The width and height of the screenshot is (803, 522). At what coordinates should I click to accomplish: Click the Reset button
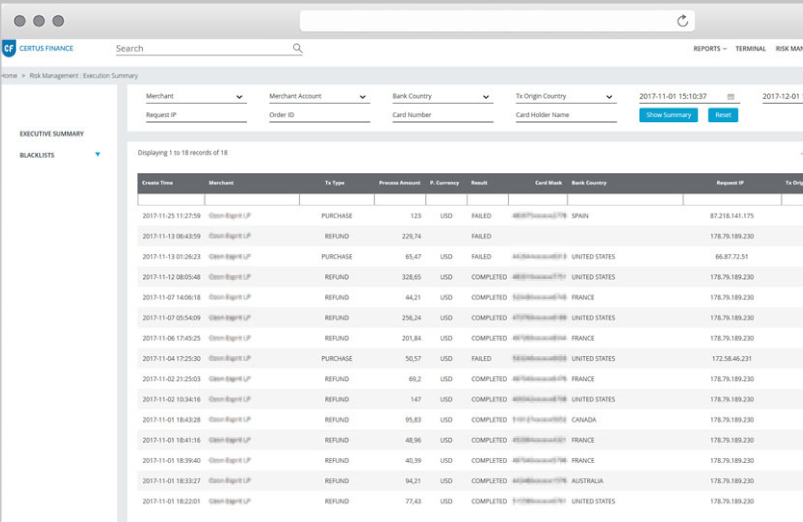click(x=723, y=115)
